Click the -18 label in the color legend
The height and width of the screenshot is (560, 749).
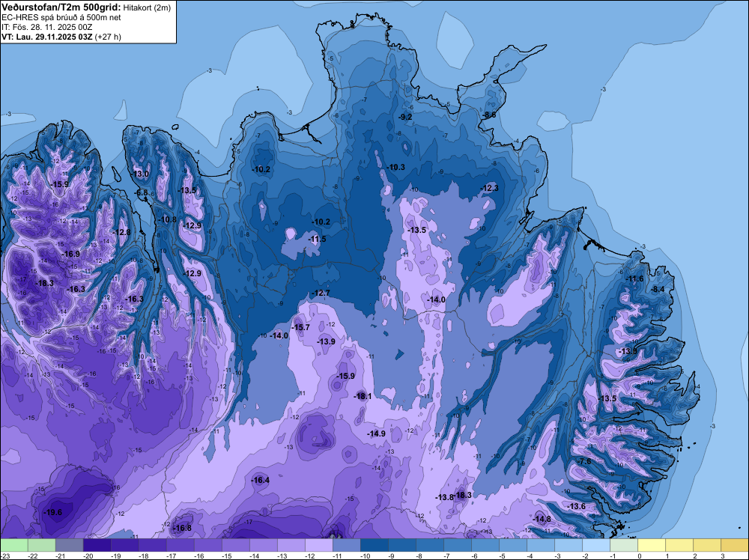click(x=144, y=556)
